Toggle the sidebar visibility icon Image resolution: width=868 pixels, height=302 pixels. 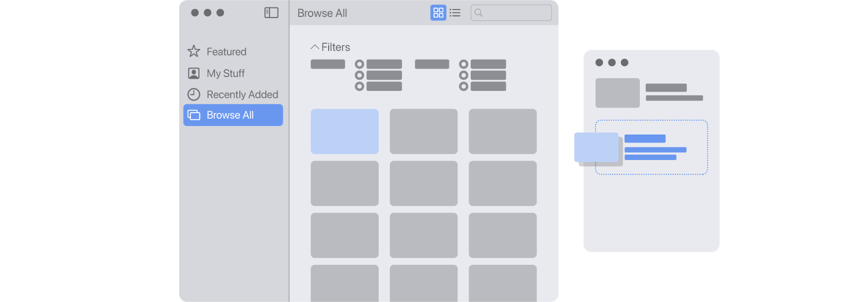click(x=271, y=13)
